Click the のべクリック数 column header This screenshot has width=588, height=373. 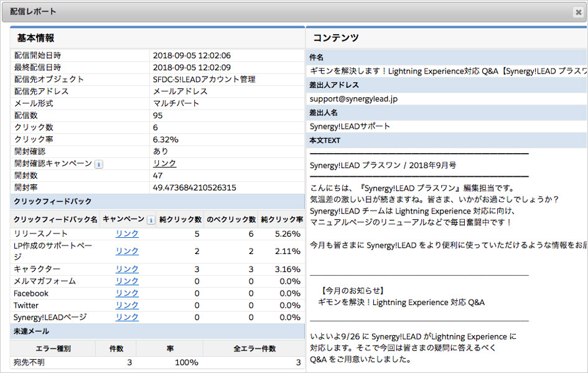click(231, 220)
